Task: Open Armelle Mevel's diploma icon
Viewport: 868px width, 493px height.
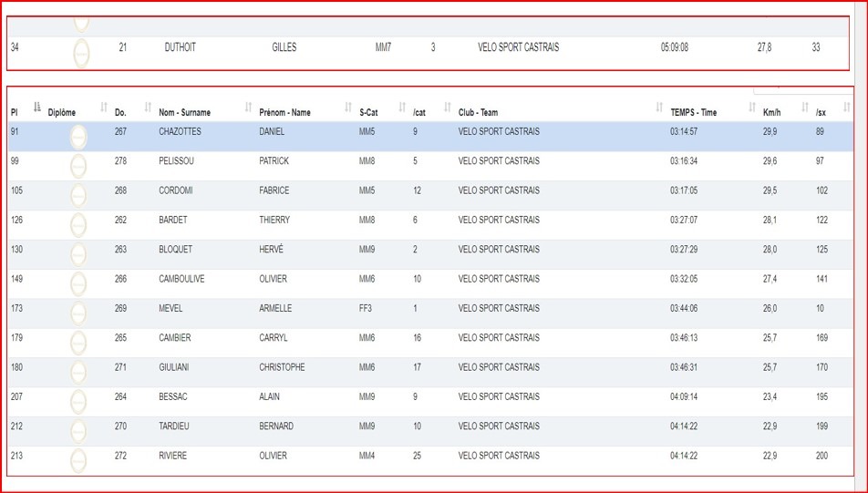Action: point(78,313)
